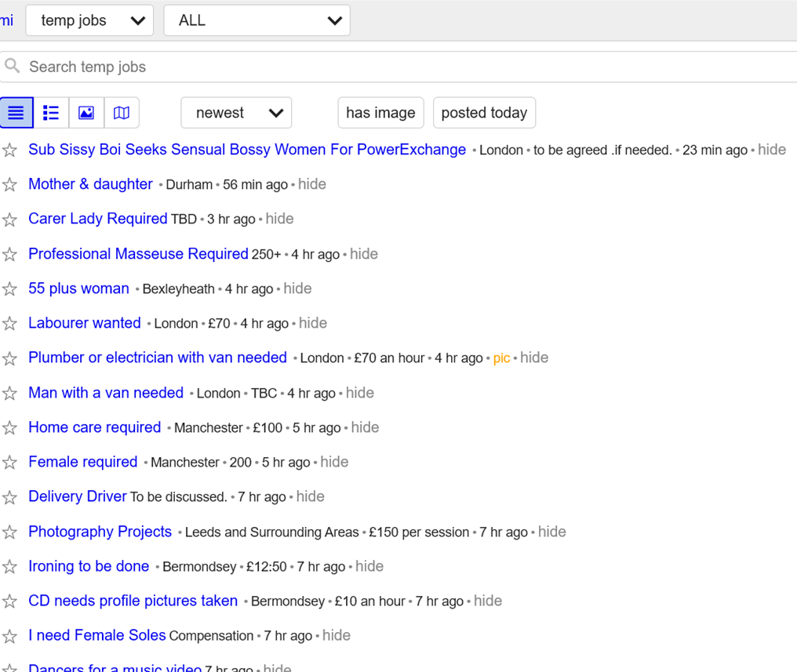Hide the 'Man with a van needed' listing
The image size is (797, 672).
tap(360, 393)
